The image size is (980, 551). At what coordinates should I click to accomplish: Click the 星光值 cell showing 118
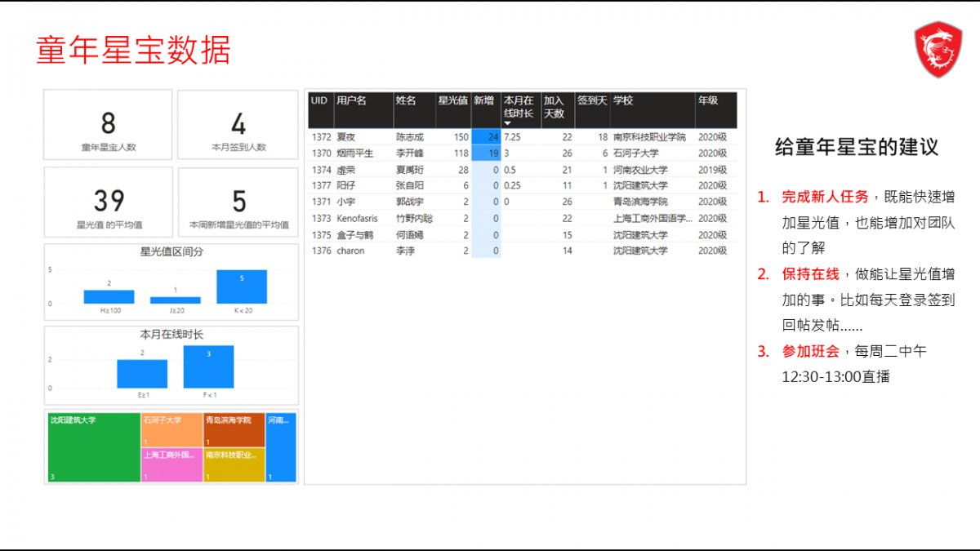461,153
